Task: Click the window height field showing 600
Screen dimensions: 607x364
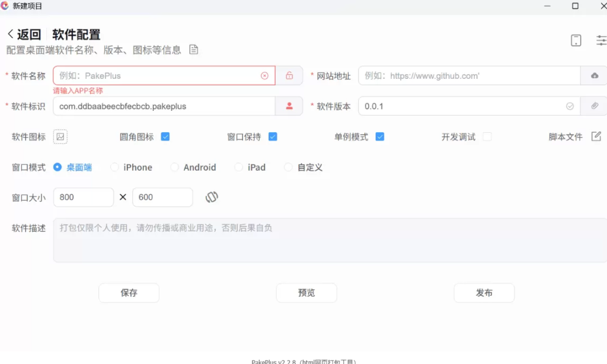Action: click(x=162, y=197)
